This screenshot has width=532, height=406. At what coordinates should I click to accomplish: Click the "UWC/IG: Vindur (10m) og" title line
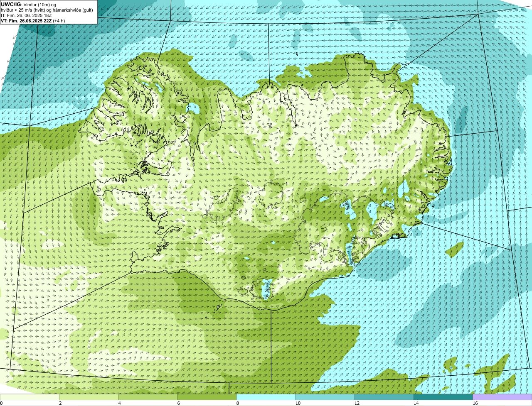tap(29, 5)
